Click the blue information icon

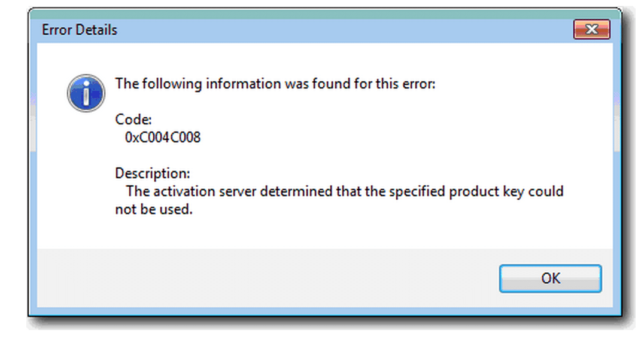[x=86, y=93]
